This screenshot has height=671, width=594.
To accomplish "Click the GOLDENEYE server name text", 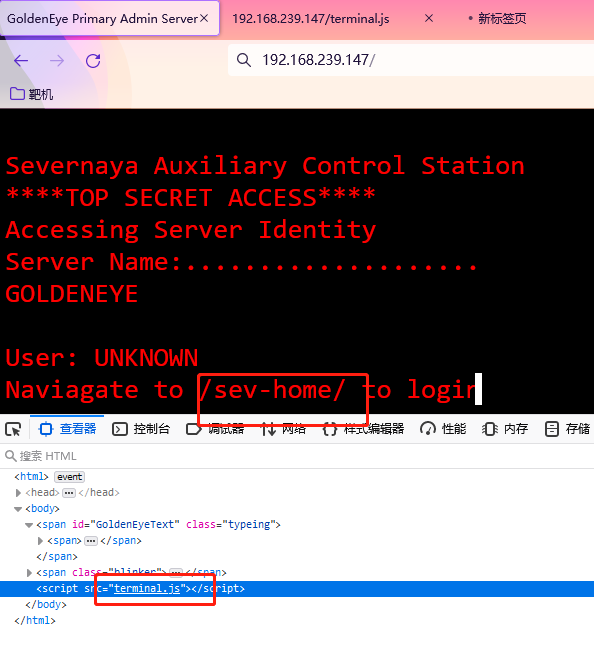I will coord(72,294).
